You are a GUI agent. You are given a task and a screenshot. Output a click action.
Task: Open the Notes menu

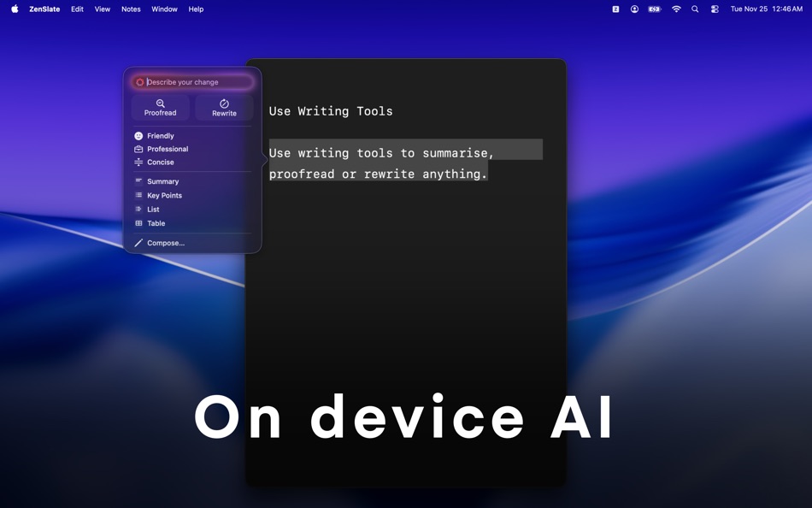click(x=130, y=9)
